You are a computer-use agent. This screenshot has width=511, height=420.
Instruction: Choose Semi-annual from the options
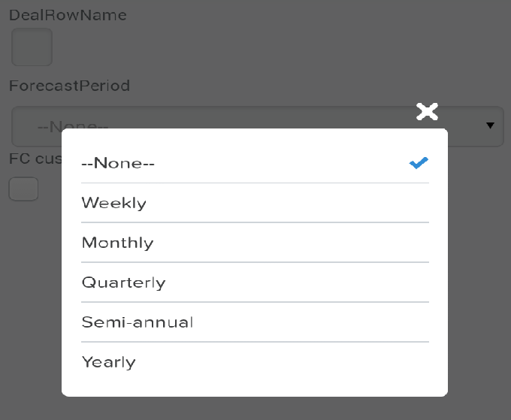point(138,322)
